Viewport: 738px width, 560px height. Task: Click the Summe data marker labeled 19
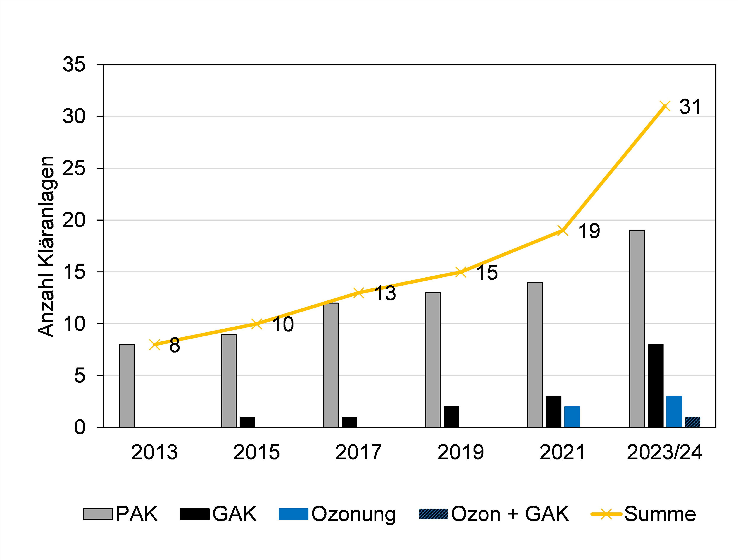pos(563,231)
